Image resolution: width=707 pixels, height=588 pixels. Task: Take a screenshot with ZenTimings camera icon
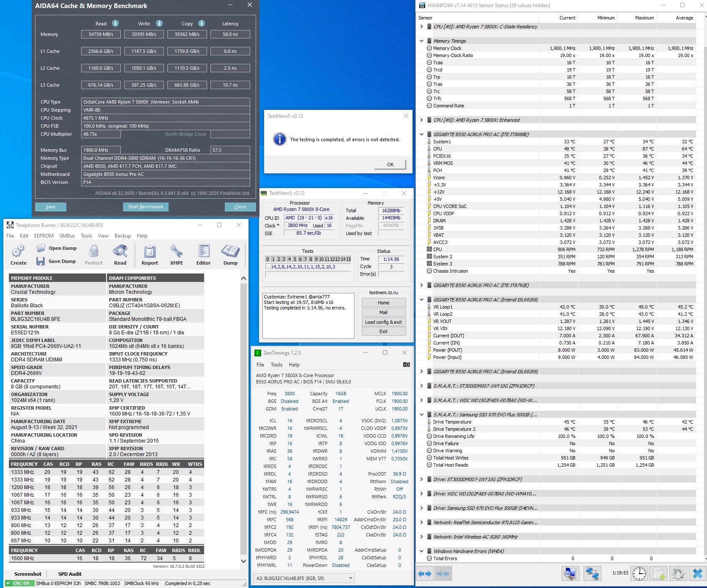[406, 364]
